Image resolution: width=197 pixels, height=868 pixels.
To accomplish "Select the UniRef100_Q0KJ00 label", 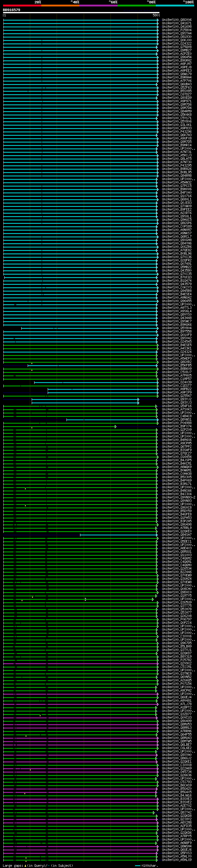I will tap(176, 40).
